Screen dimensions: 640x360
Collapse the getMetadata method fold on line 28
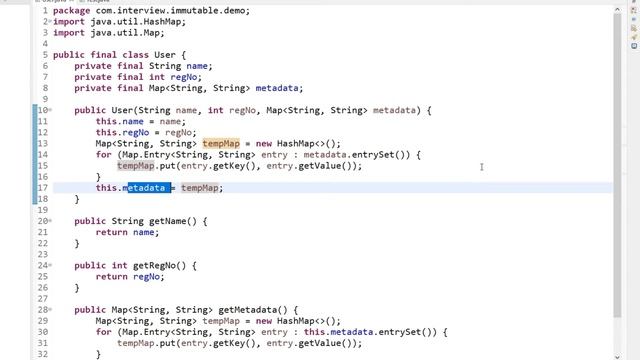(50, 309)
